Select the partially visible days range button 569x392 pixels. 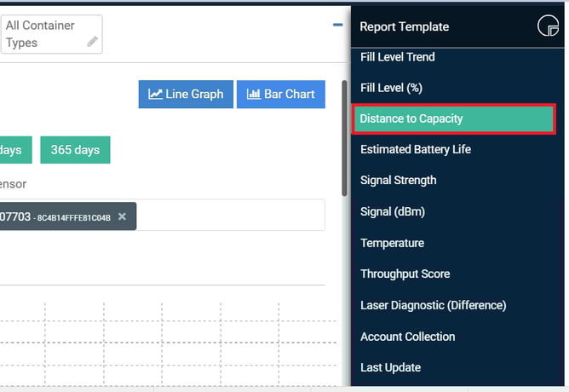tap(15, 150)
